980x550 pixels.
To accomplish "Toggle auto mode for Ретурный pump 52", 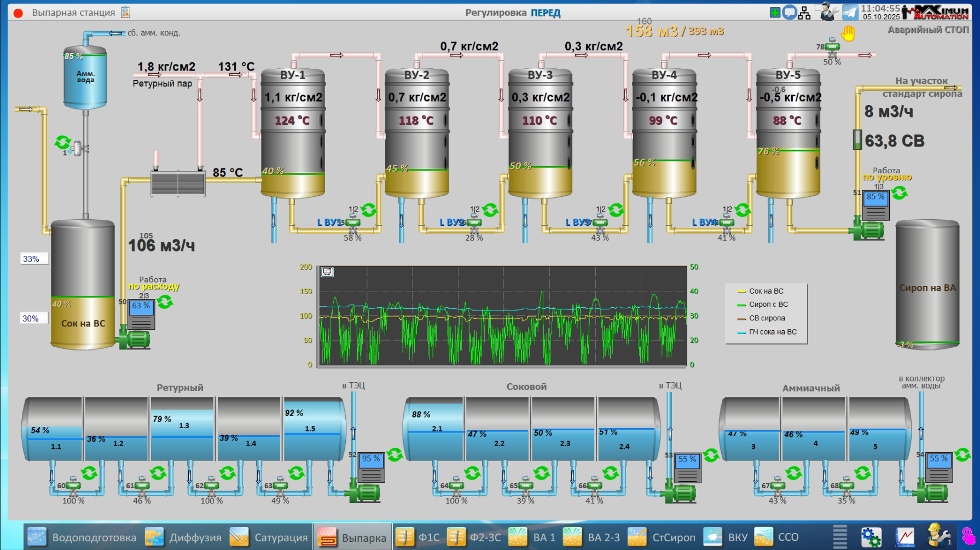I will (x=395, y=454).
